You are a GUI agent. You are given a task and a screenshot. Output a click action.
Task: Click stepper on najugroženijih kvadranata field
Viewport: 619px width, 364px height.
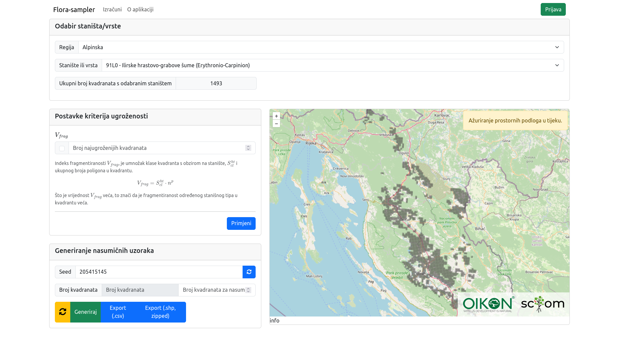[248, 148]
